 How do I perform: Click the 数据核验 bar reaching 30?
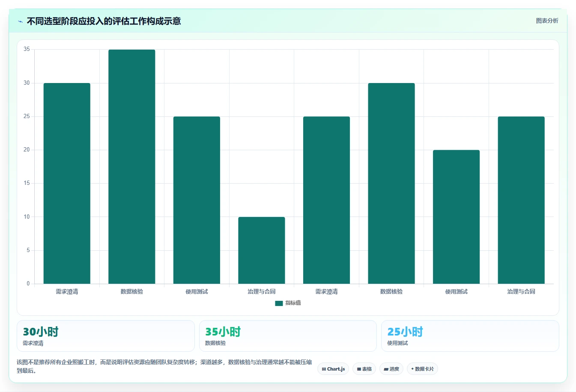pos(391,183)
